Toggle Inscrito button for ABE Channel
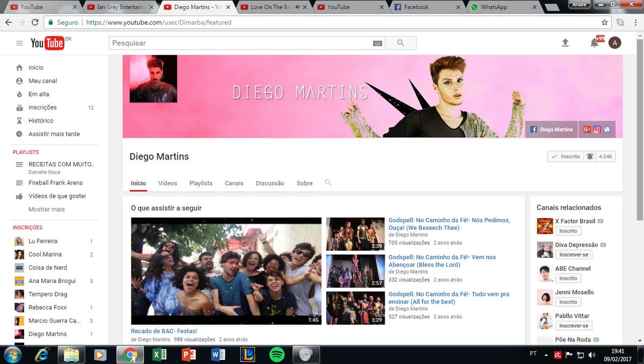The width and height of the screenshot is (644, 364). click(x=568, y=278)
